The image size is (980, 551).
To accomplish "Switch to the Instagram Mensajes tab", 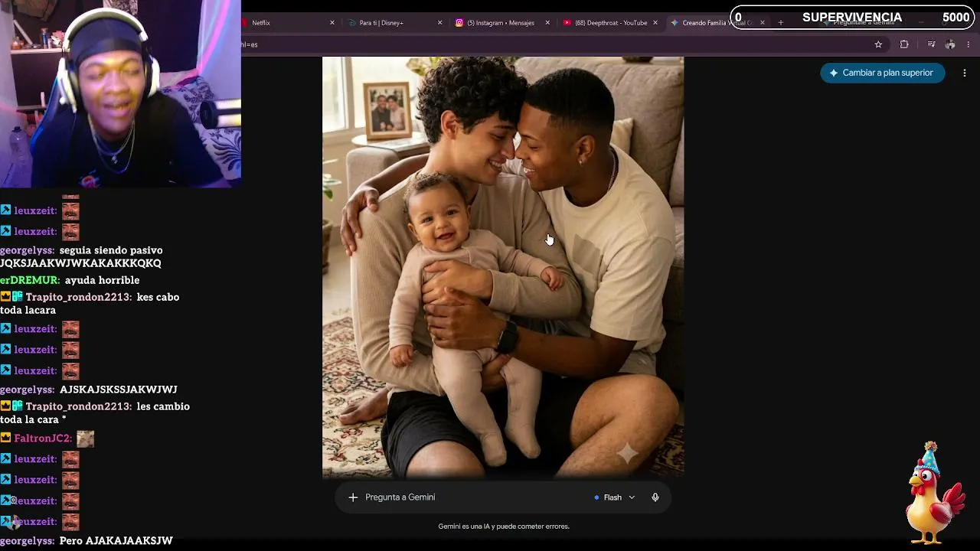I will click(x=501, y=23).
